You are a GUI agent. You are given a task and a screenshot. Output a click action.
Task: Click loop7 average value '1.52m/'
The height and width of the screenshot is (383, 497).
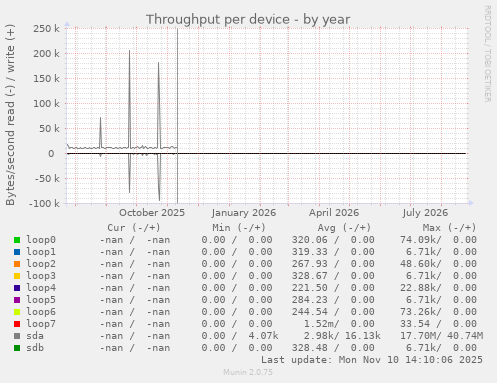[322, 324]
